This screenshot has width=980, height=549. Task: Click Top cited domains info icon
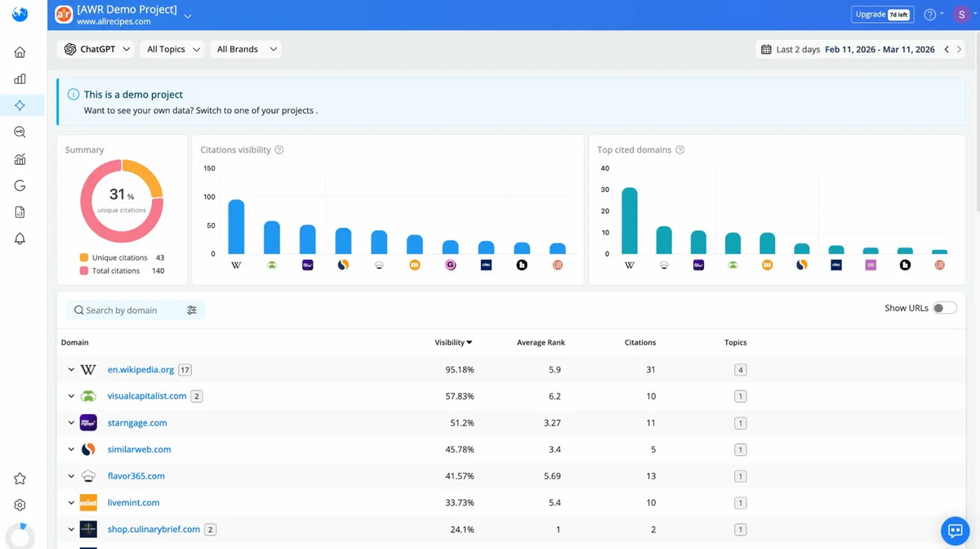(x=680, y=150)
